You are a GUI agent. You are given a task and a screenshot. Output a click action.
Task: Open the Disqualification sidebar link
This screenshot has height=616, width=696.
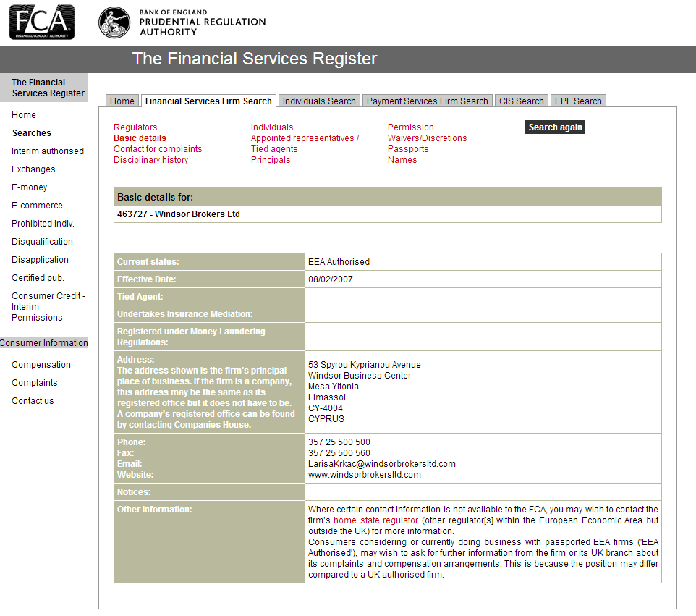coord(42,242)
